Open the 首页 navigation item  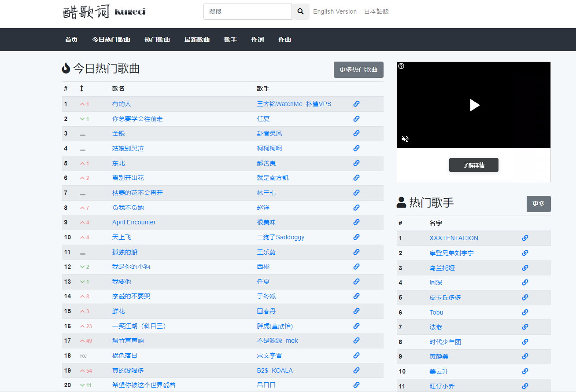coord(71,40)
